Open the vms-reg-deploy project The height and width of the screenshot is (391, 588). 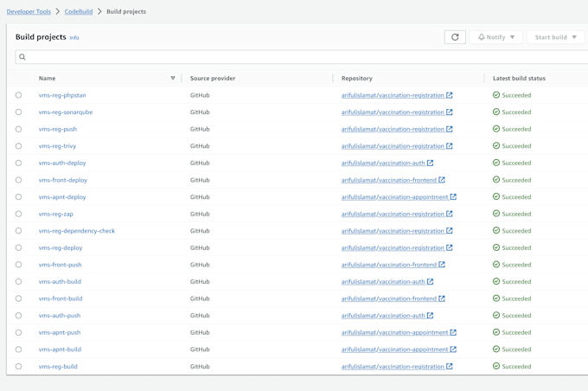(x=61, y=247)
